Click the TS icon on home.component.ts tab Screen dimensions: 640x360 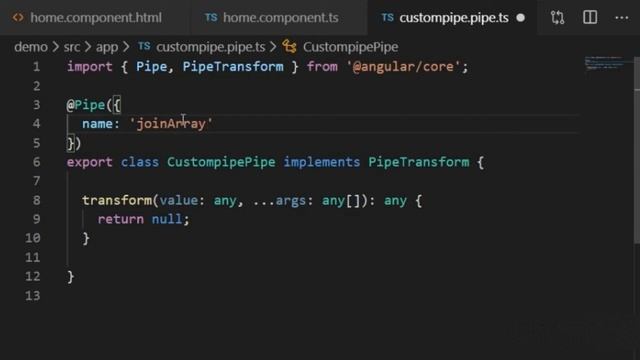pos(211,18)
